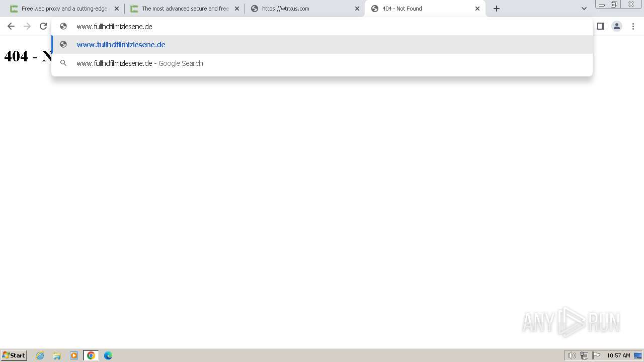Open a new tab

(x=497, y=9)
